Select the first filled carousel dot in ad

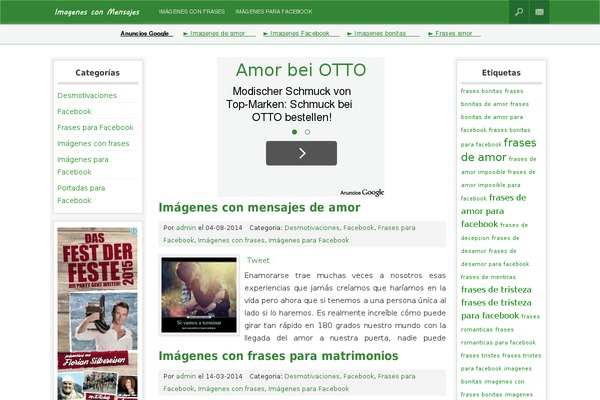294,132
